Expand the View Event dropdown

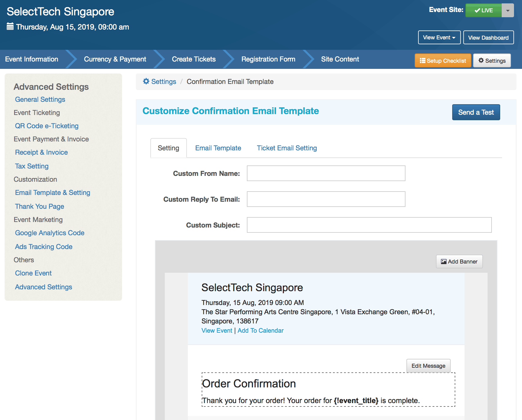(439, 38)
